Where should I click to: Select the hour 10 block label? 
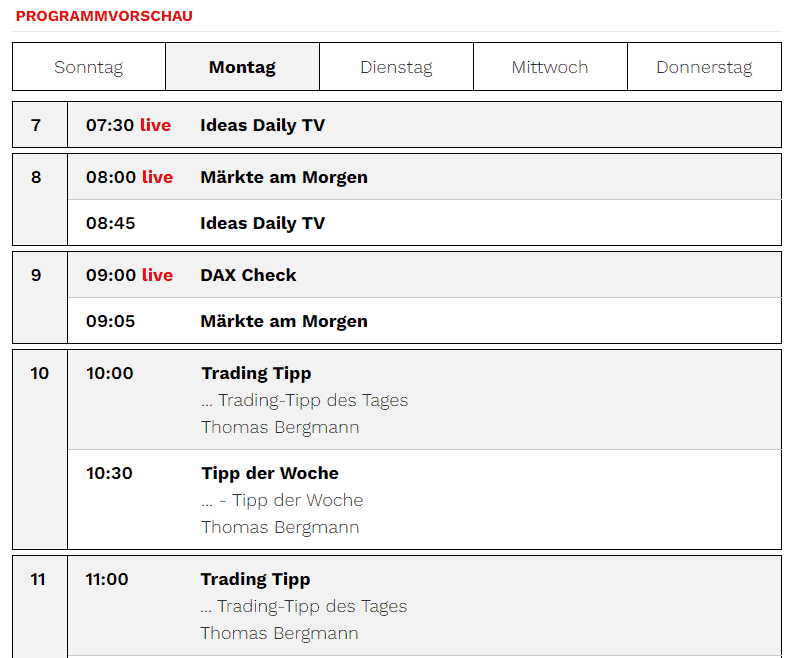[x=39, y=373]
